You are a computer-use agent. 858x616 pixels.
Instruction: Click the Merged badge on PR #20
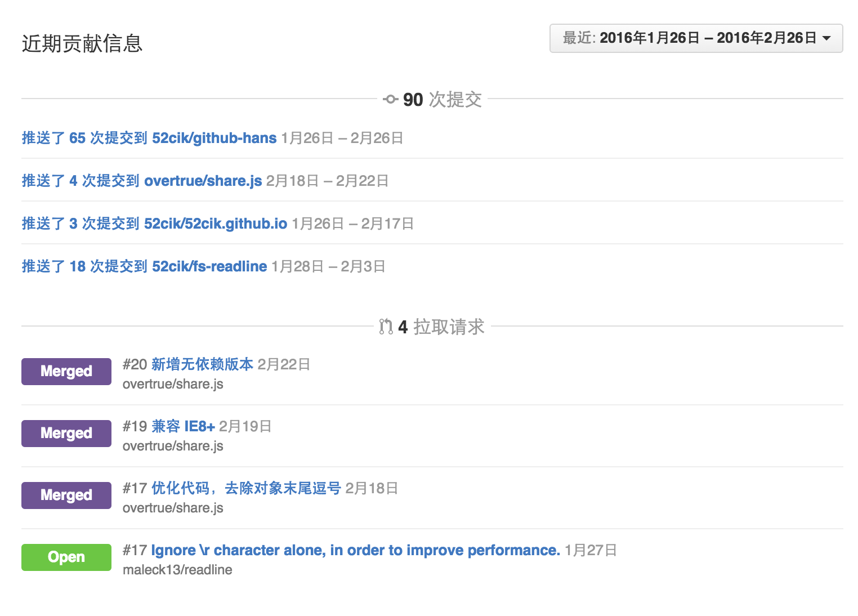66,371
